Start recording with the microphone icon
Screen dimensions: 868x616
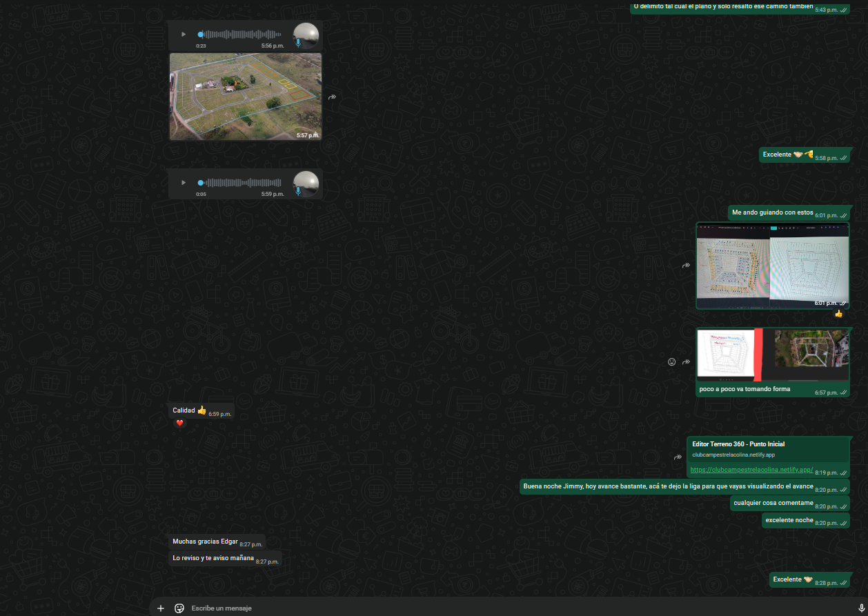(860, 608)
